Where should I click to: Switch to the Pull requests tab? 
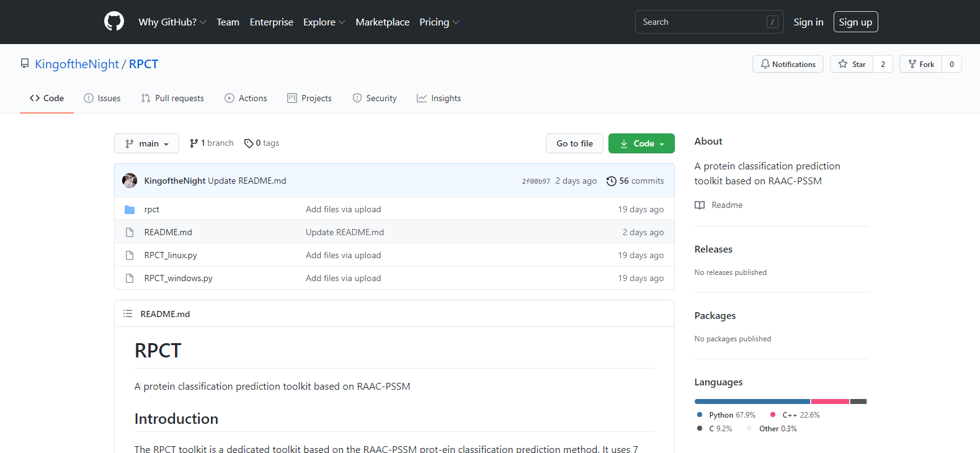pyautogui.click(x=172, y=98)
